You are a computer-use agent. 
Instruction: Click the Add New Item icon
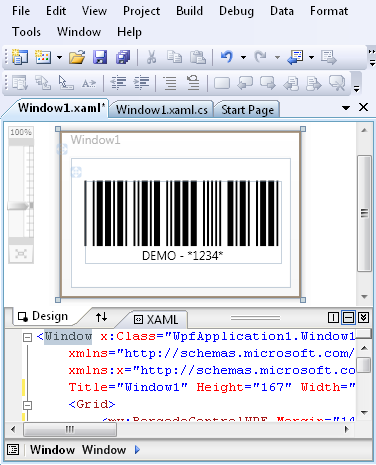(43, 57)
